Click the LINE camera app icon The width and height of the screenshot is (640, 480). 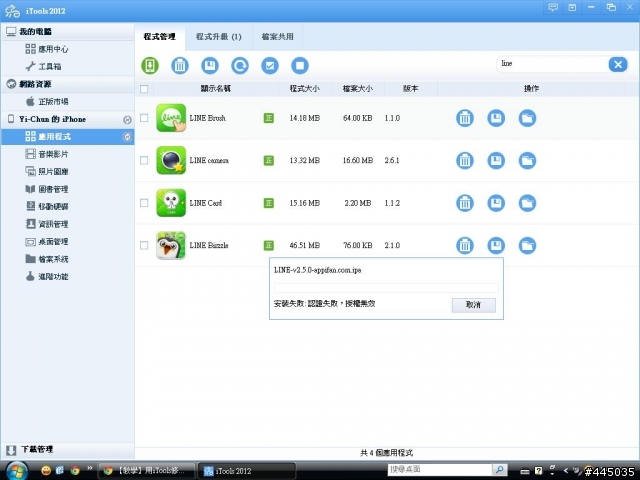click(x=171, y=160)
